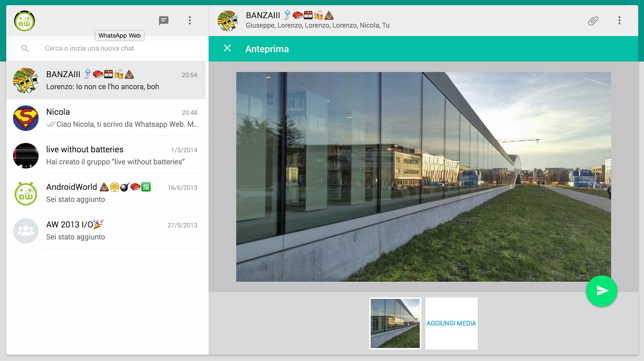Click the AGGIUNGI MEDIA button
This screenshot has width=644, height=361.
pyautogui.click(x=451, y=323)
